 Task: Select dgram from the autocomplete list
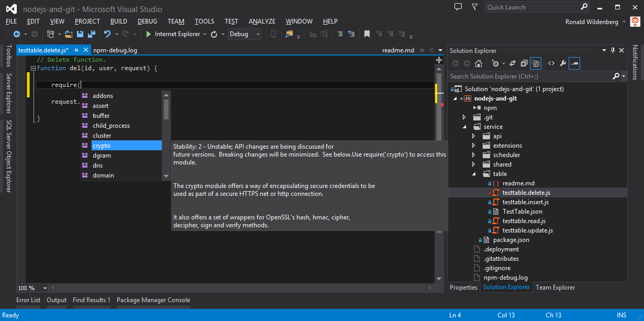pos(102,156)
